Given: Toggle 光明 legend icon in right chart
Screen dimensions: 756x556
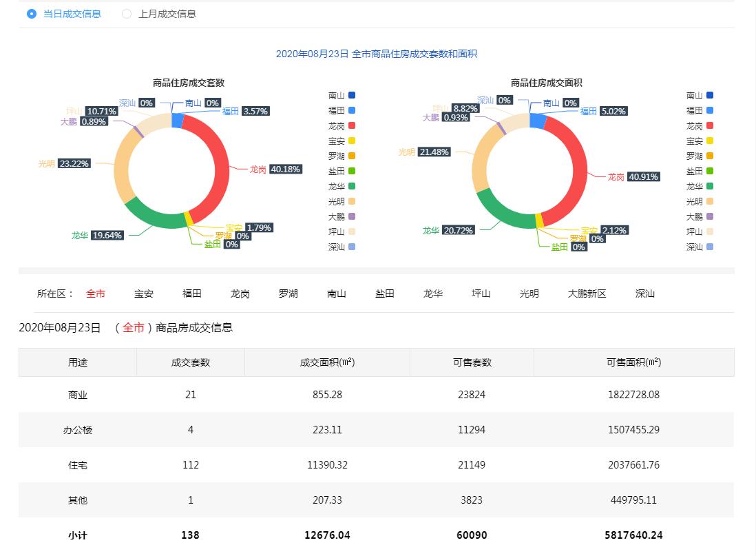Looking at the screenshot, I should [710, 201].
